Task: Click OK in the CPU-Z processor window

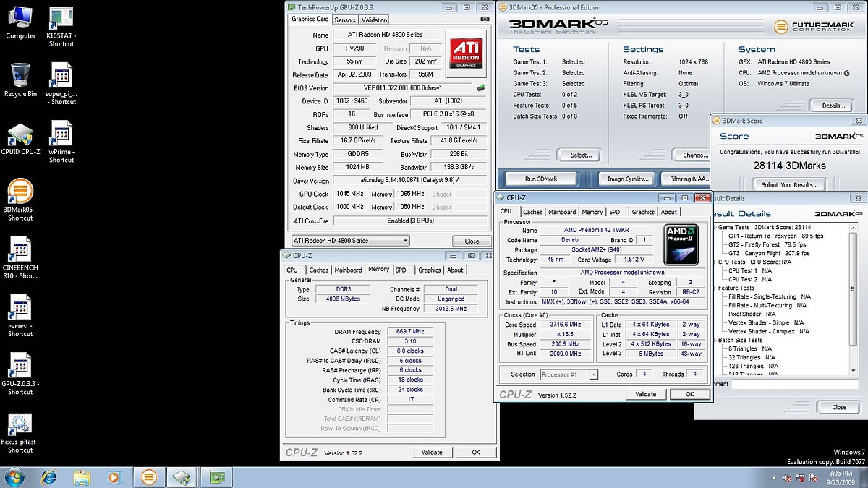Action: point(689,394)
